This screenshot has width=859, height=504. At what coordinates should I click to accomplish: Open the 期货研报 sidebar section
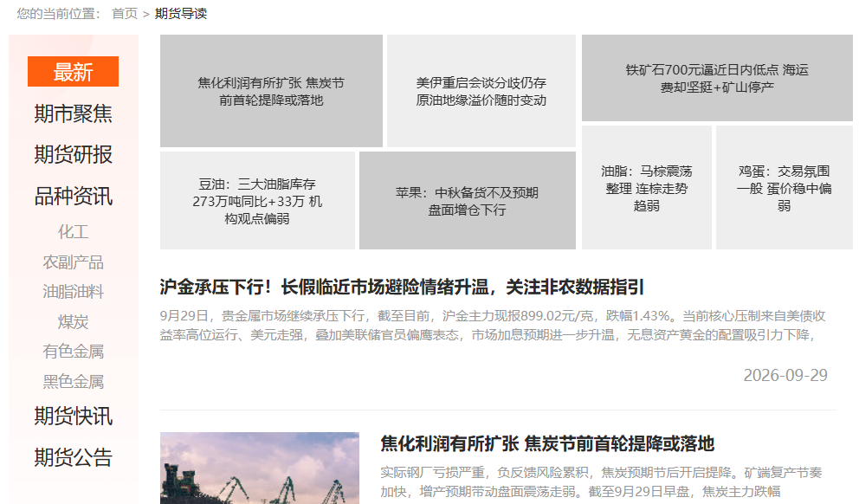pos(73,154)
